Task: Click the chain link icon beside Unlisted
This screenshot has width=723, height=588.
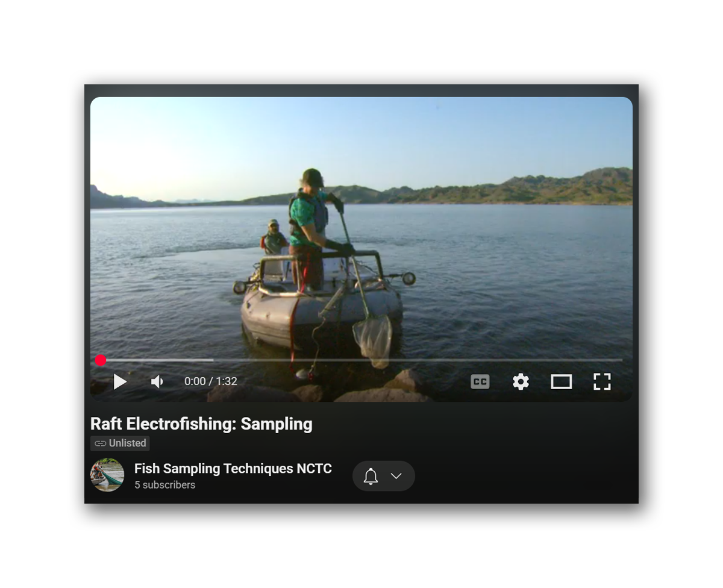Action: [x=100, y=443]
